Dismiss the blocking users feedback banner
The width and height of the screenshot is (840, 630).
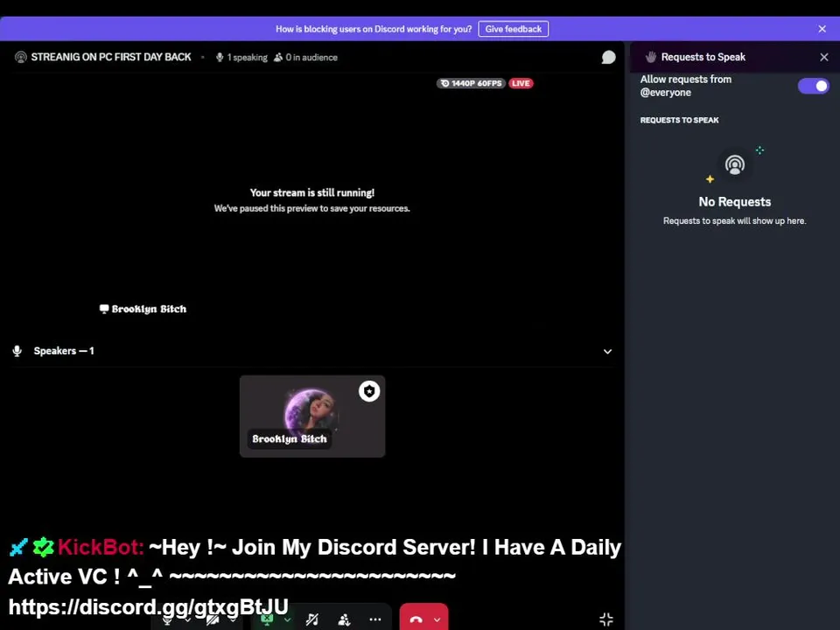[x=822, y=29]
